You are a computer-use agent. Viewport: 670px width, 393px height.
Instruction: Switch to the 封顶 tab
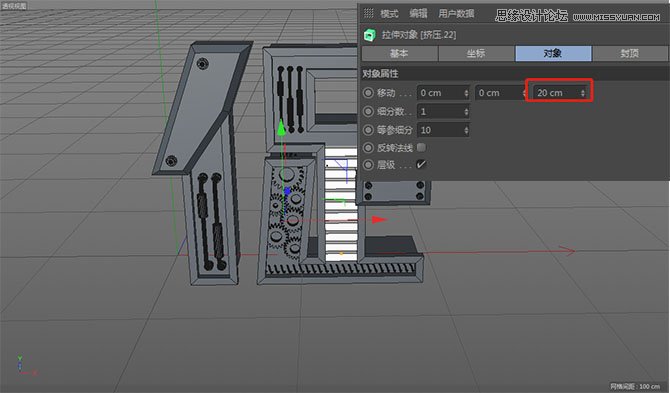coord(629,53)
